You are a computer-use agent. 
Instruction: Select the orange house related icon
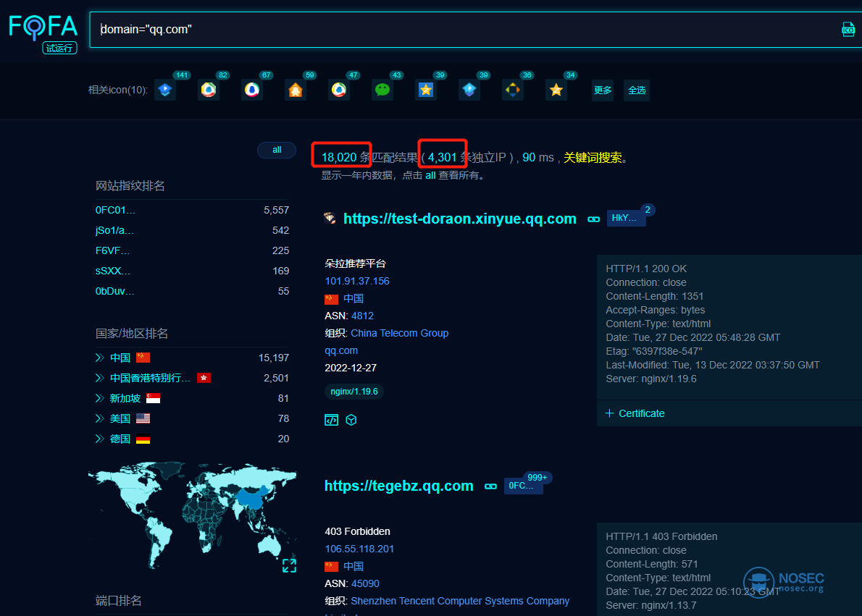coord(296,90)
